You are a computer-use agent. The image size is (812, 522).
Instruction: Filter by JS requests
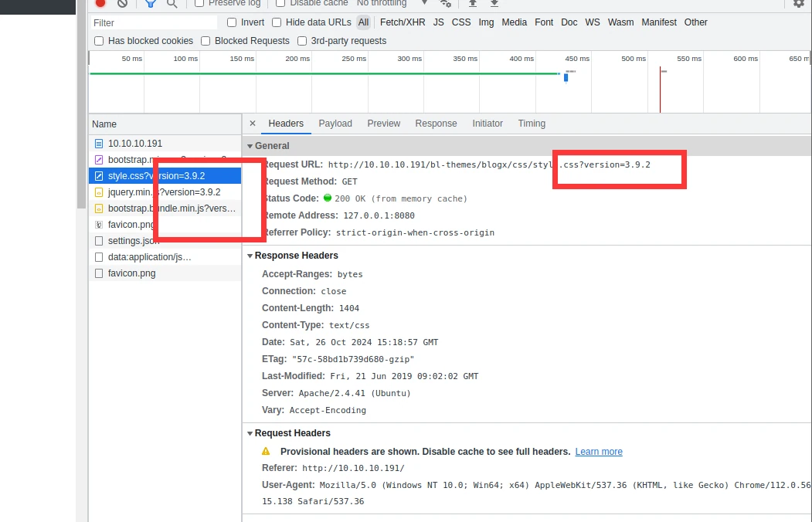click(x=439, y=22)
